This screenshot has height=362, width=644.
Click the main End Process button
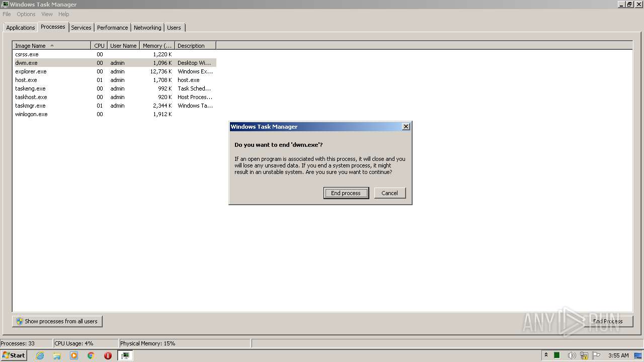pos(608,321)
